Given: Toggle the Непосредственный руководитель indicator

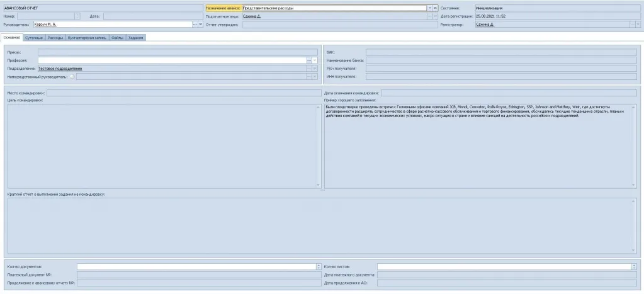Looking at the screenshot, I should (72, 77).
